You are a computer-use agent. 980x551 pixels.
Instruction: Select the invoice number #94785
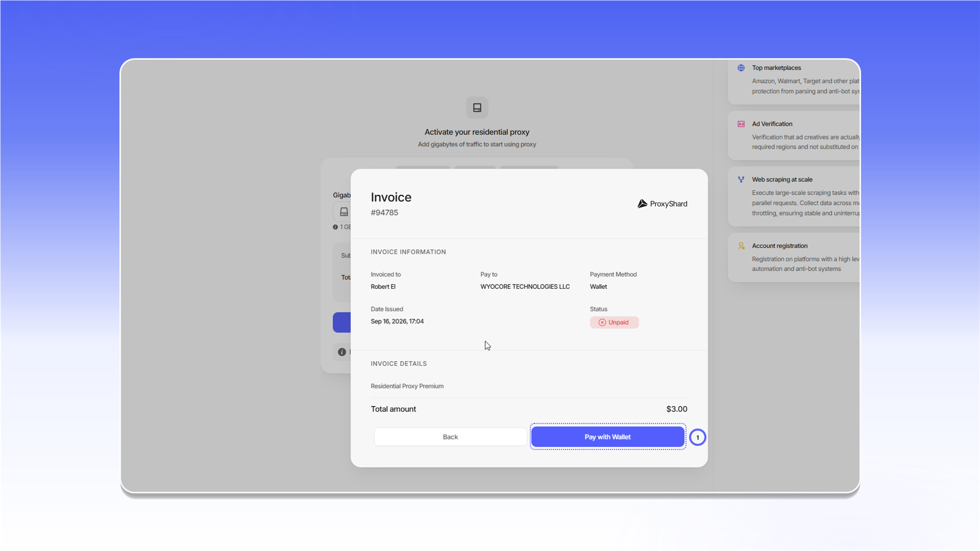click(x=384, y=213)
